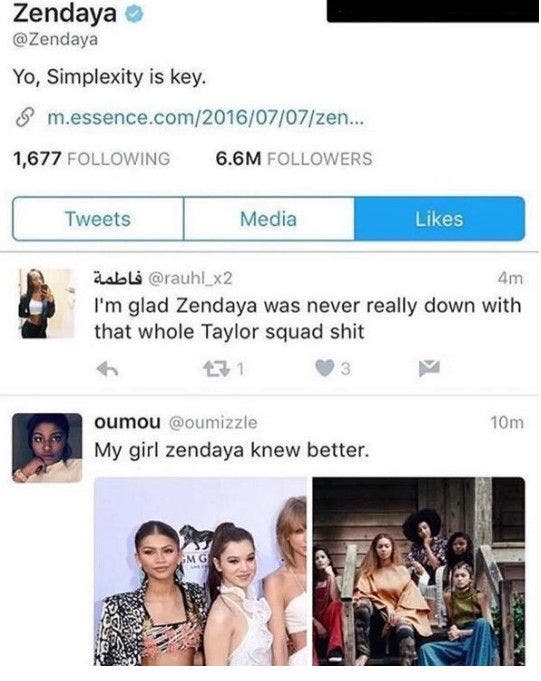Open the m.essence.com profile link

click(205, 118)
